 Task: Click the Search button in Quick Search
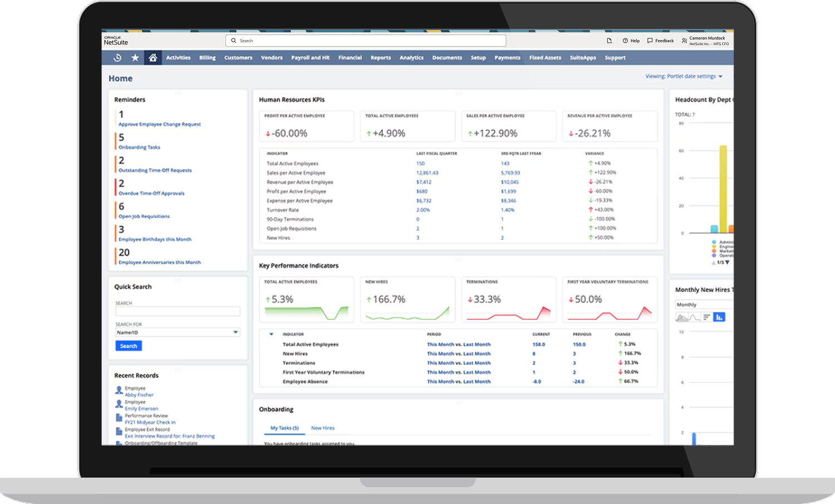(128, 345)
